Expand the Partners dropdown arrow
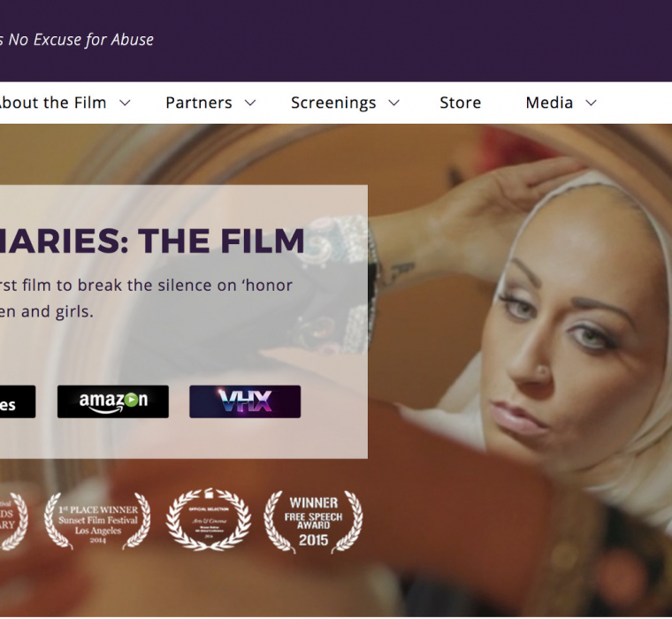672x619 pixels. [250, 103]
